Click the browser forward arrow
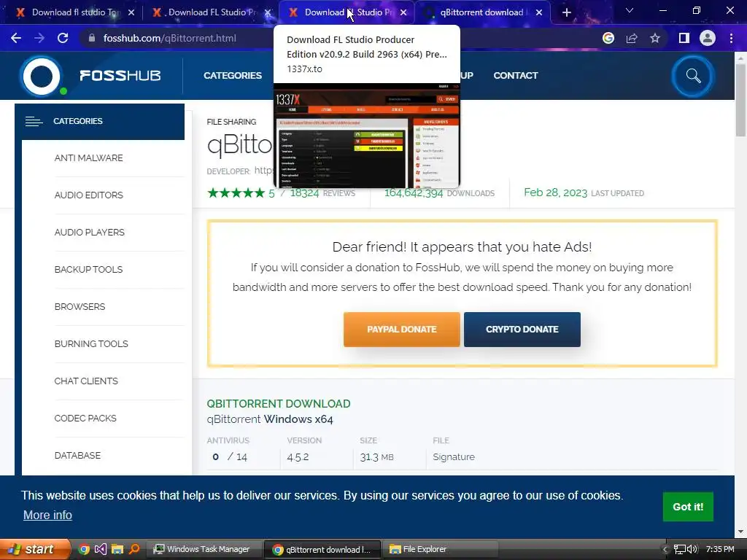The image size is (747, 560). pyautogui.click(x=39, y=38)
